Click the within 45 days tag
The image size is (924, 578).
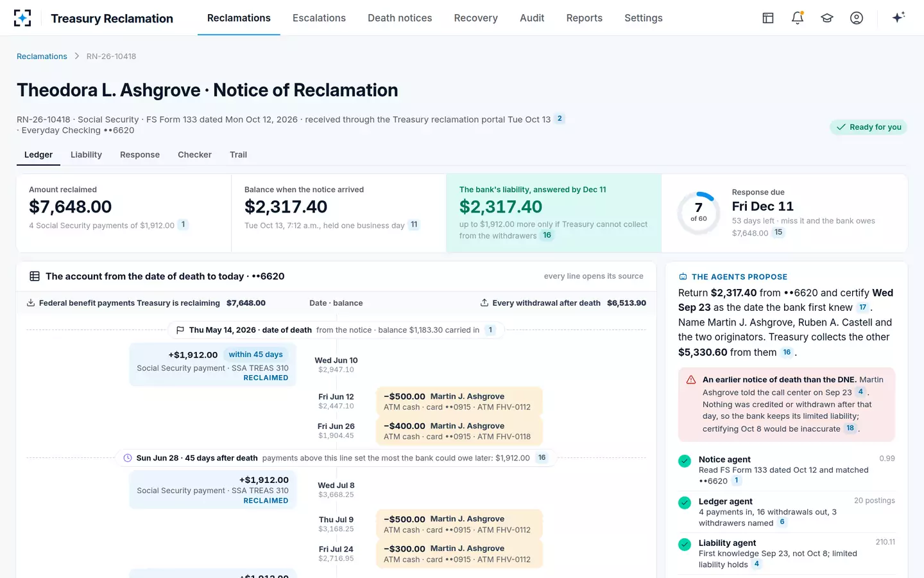(255, 355)
